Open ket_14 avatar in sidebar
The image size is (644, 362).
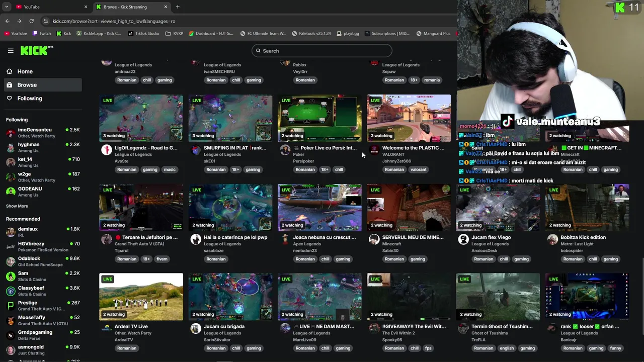(x=11, y=162)
